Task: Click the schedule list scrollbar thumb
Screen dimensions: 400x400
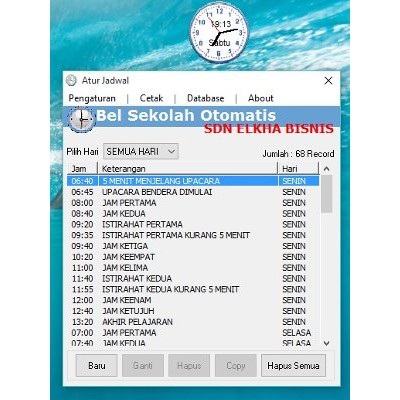Action: [x=327, y=194]
